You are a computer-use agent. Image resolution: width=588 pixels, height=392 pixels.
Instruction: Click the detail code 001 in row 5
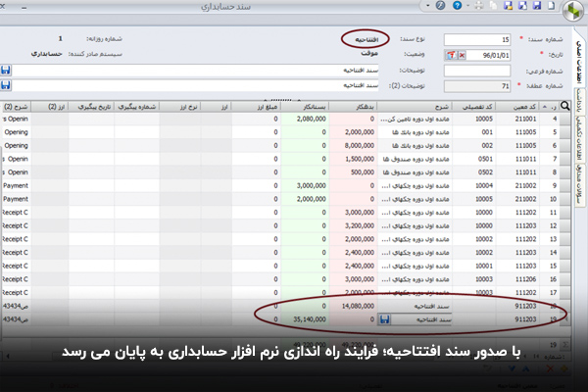click(x=474, y=132)
